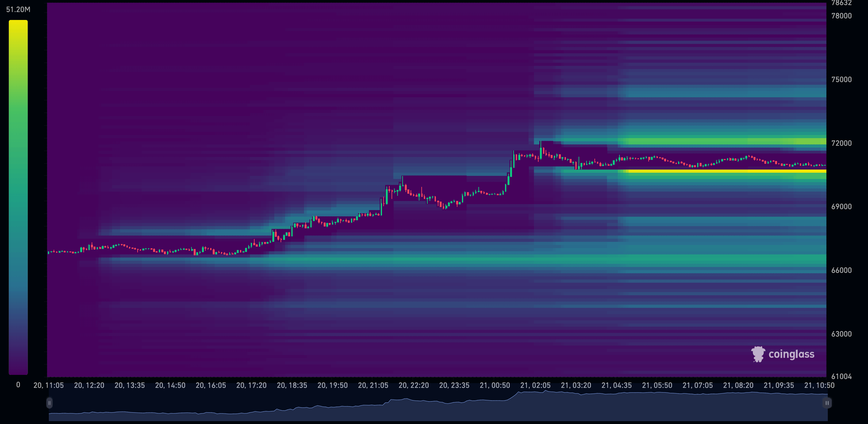Click the 21, 10:50 time label
This screenshot has height=424, width=868.
tap(819, 385)
